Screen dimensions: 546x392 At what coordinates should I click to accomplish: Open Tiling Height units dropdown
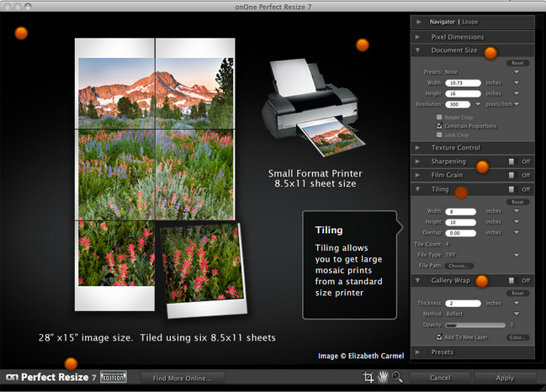(517, 222)
